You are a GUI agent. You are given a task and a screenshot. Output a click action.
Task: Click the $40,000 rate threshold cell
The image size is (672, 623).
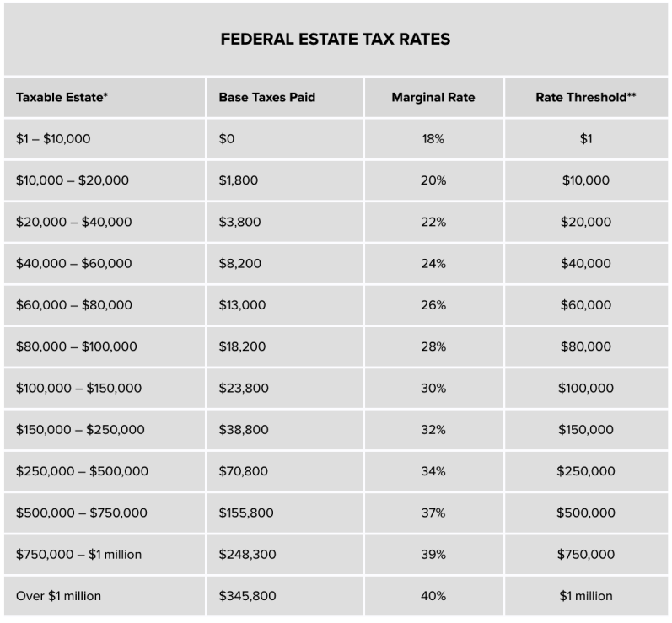(x=586, y=264)
